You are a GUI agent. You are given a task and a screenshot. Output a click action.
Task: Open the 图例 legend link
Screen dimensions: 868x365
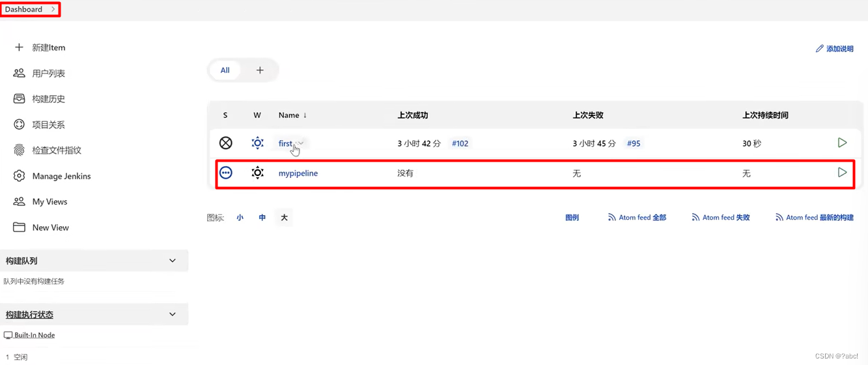pos(572,218)
